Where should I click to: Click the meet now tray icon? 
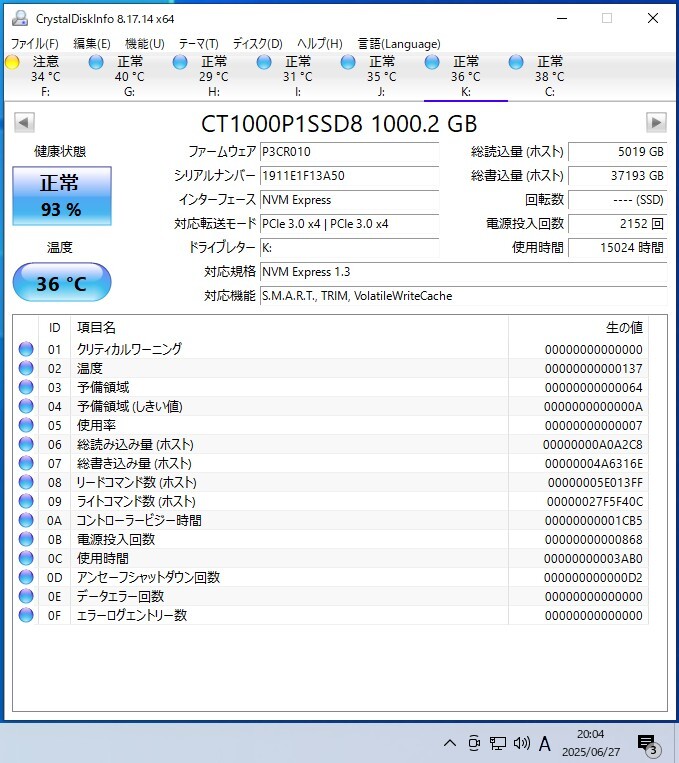[x=474, y=743]
